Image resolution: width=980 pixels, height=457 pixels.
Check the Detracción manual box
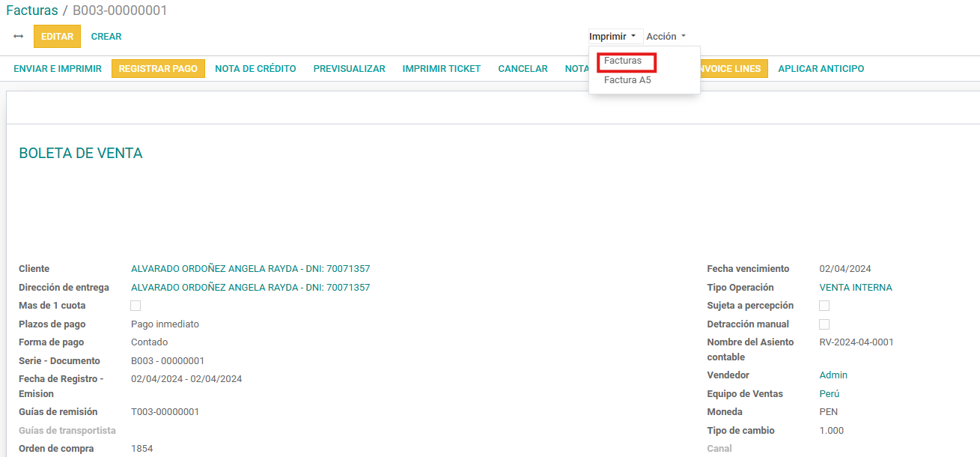pyautogui.click(x=824, y=324)
